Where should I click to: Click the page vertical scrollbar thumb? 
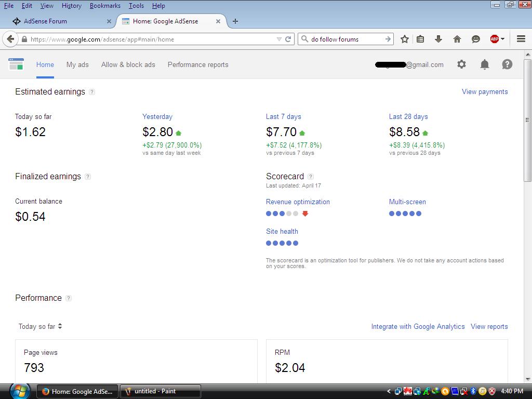coord(527,119)
